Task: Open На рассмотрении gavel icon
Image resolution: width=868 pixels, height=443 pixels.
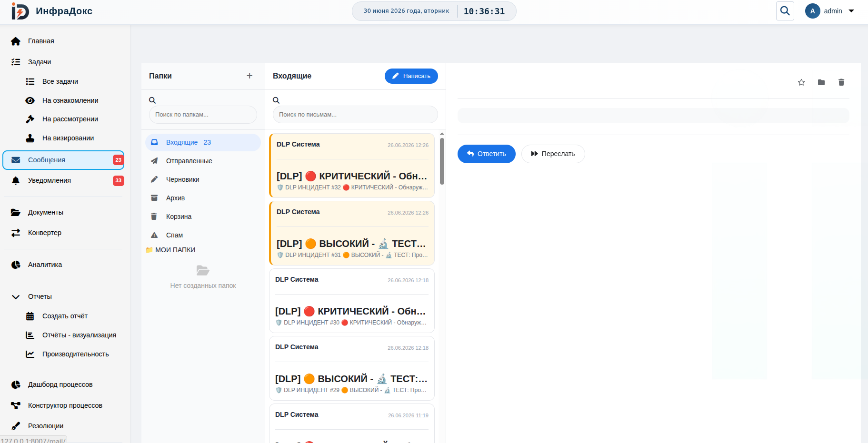Action: 30,119
